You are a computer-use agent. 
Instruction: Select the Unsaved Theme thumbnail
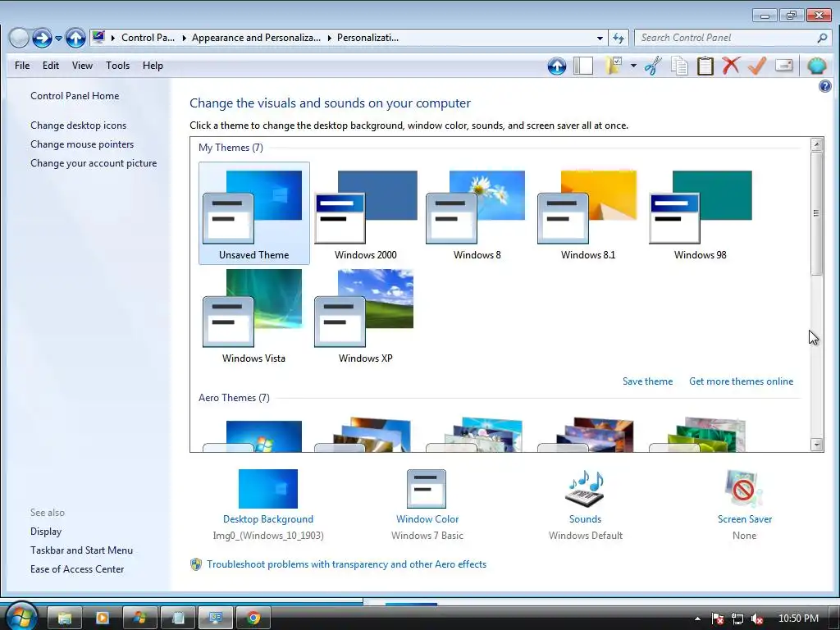(254, 213)
